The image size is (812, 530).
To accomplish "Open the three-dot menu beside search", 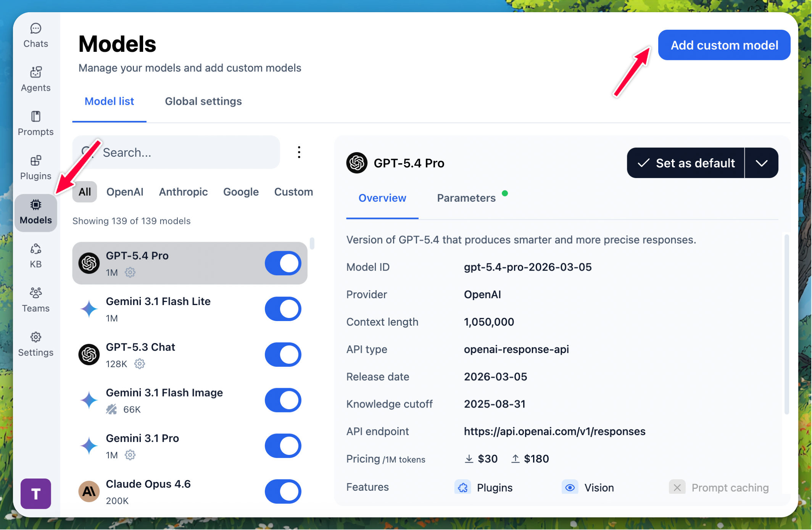I will [299, 152].
